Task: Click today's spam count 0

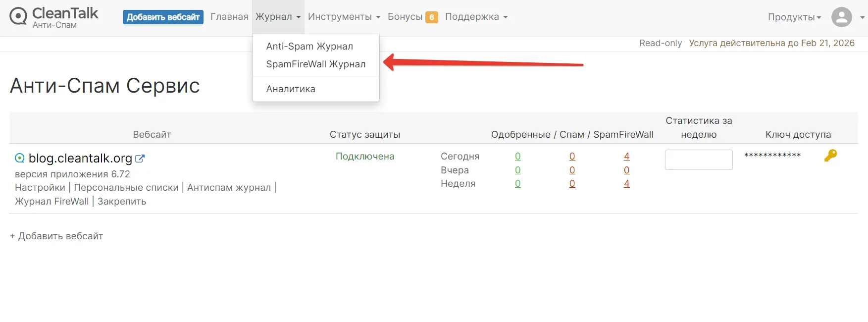Action: 572,156
